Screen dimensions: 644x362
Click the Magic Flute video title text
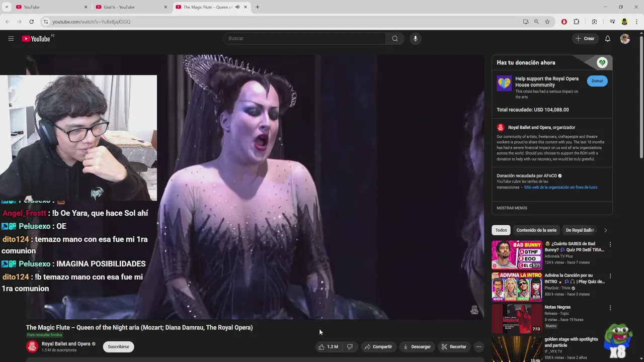point(139,327)
